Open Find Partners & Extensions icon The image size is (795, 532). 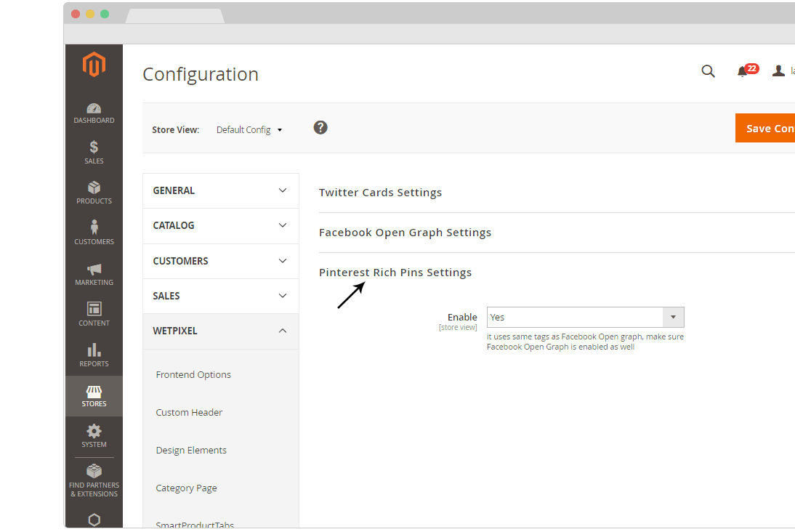coord(94,471)
